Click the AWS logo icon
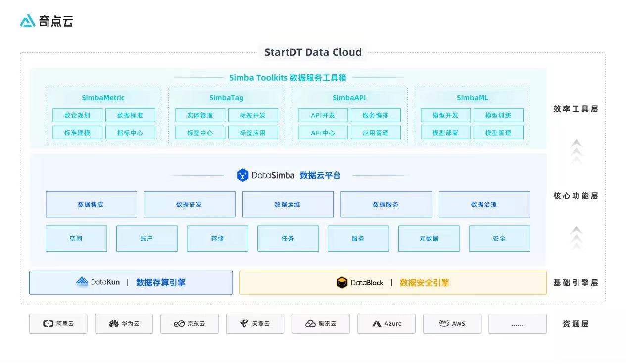The height and width of the screenshot is (364, 626). (444, 323)
